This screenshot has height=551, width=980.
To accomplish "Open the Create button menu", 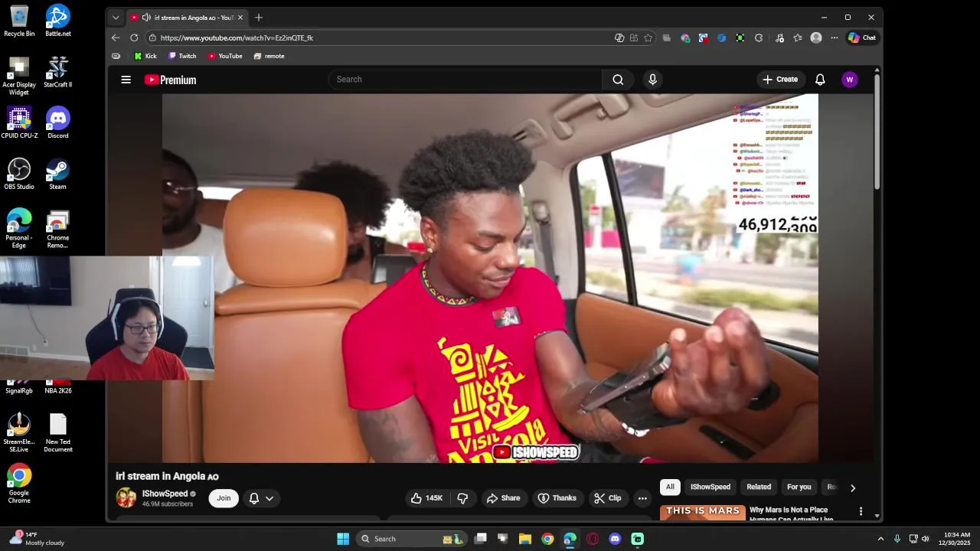I will [x=780, y=80].
